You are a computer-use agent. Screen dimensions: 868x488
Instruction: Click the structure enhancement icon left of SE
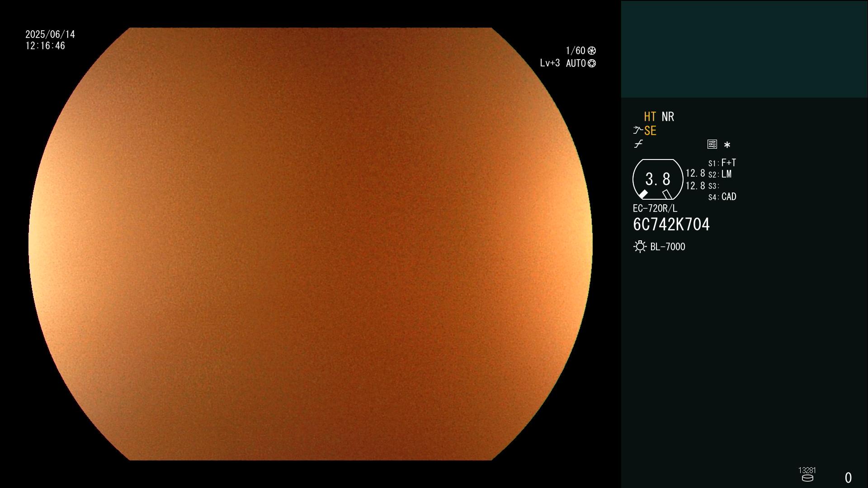coord(638,131)
